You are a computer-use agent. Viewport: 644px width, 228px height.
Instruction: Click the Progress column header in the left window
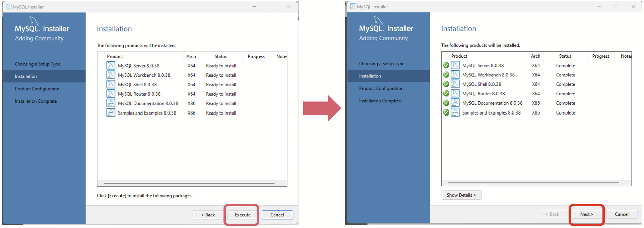coord(256,56)
